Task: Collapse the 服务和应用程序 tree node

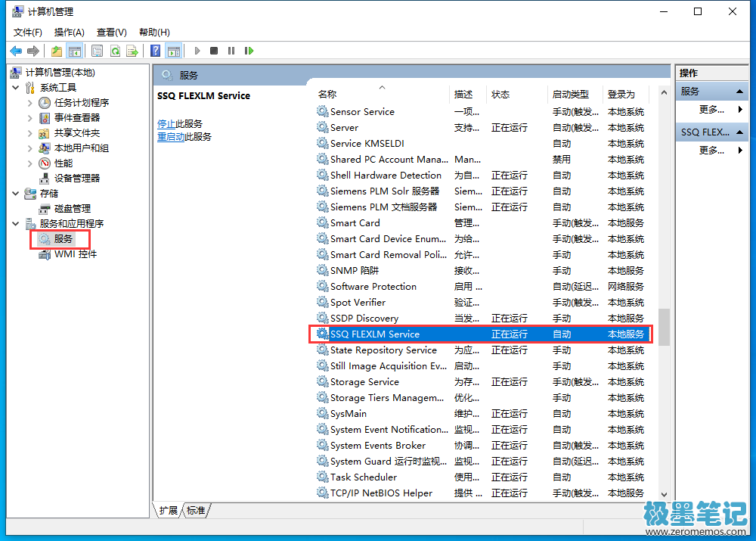Action: coord(16,224)
